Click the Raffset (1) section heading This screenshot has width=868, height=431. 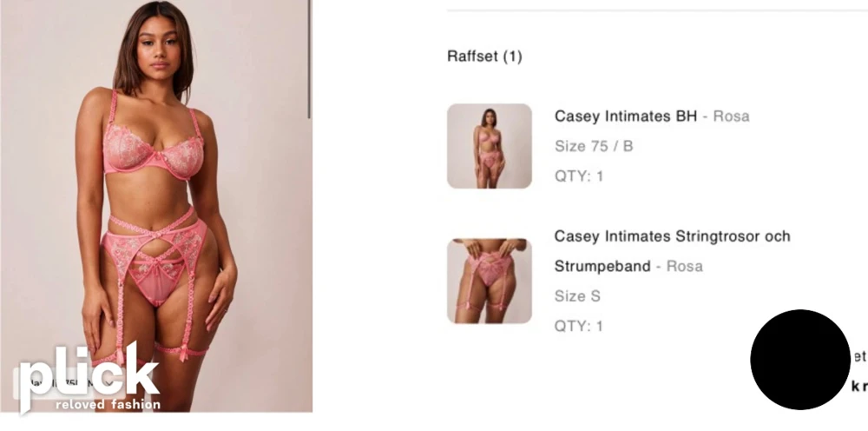(484, 56)
